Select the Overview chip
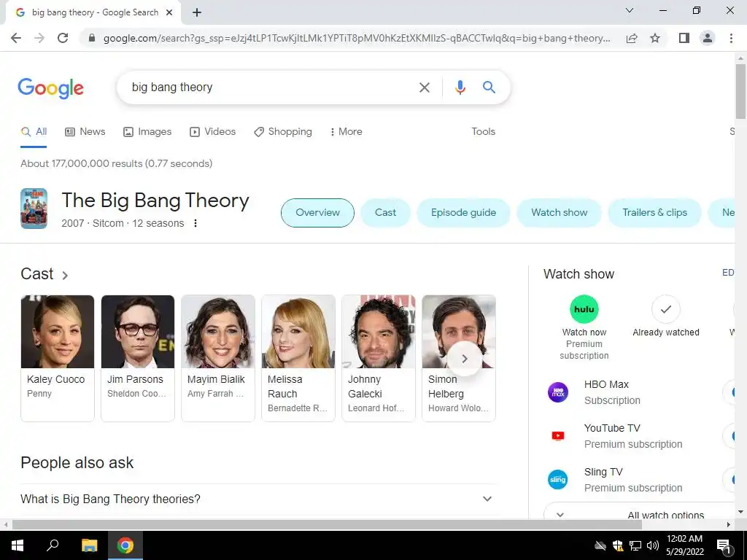Screen dimensions: 747x560 pyautogui.click(x=318, y=213)
